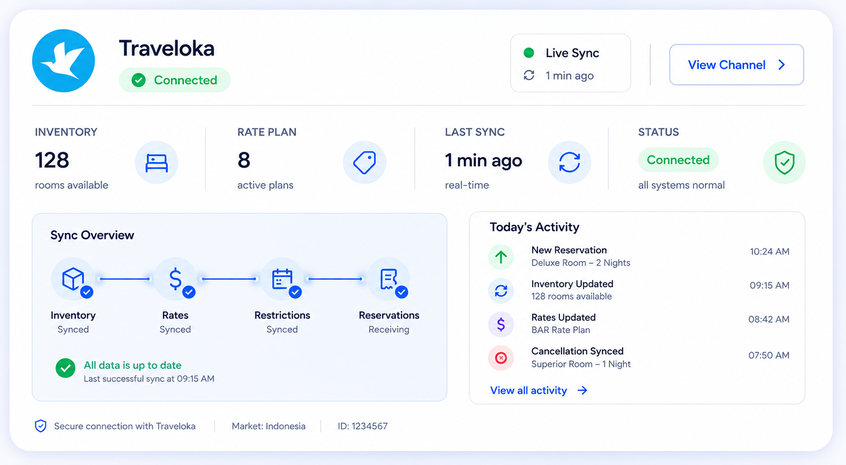Click the green check in the header Connected badge
The height and width of the screenshot is (465, 846).
(x=139, y=80)
